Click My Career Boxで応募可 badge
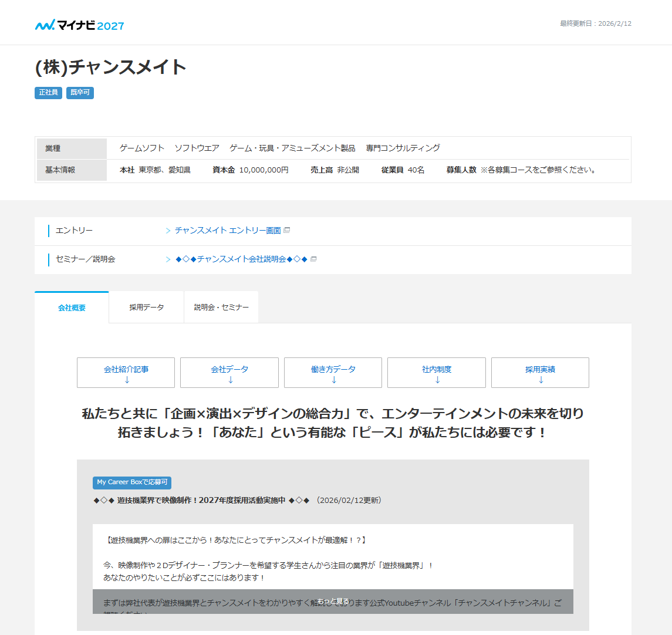 coord(132,482)
